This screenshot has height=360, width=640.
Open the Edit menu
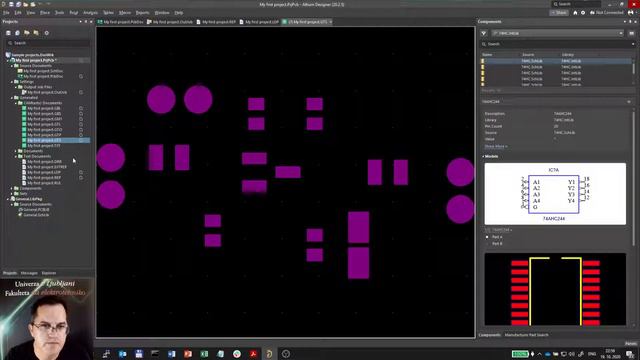[18, 13]
